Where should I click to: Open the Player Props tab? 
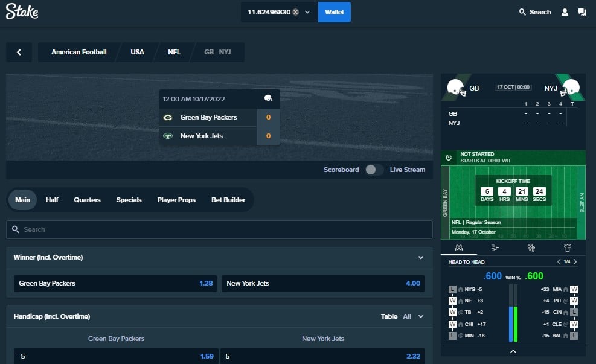click(176, 200)
